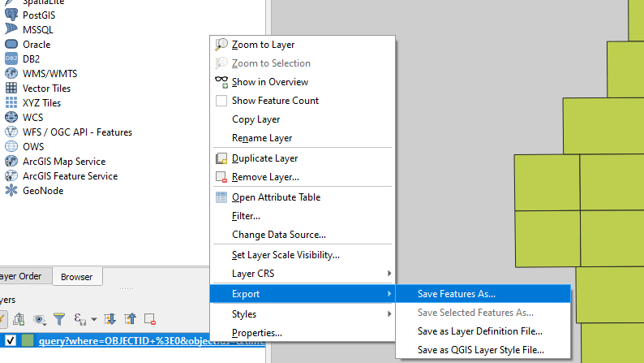The image size is (644, 363).
Task: Select the ArcGIS Map Service icon
Action: (11, 161)
